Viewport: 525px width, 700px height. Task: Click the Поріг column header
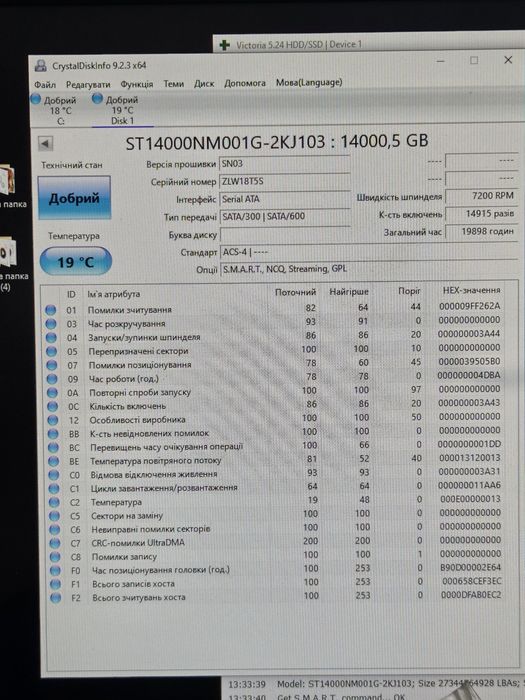click(409, 291)
